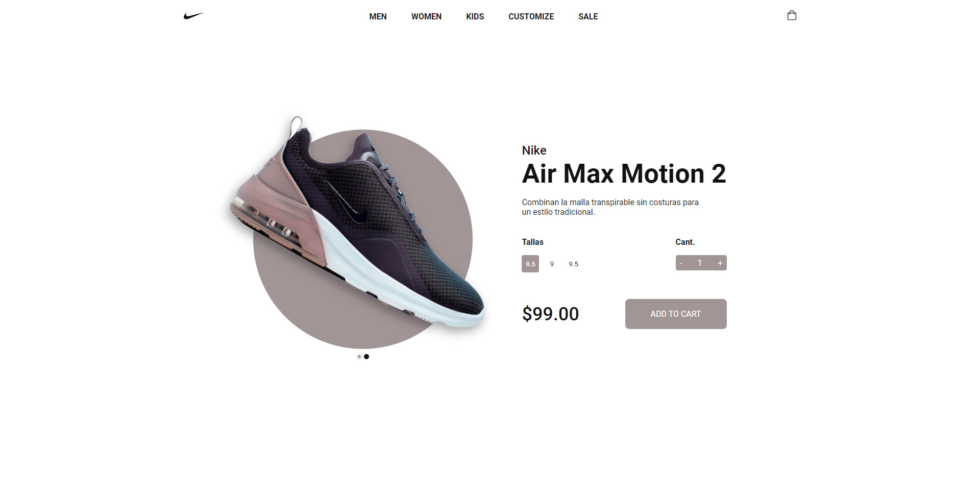Open the MEN menu
The height and width of the screenshot is (478, 980).
coord(378,16)
